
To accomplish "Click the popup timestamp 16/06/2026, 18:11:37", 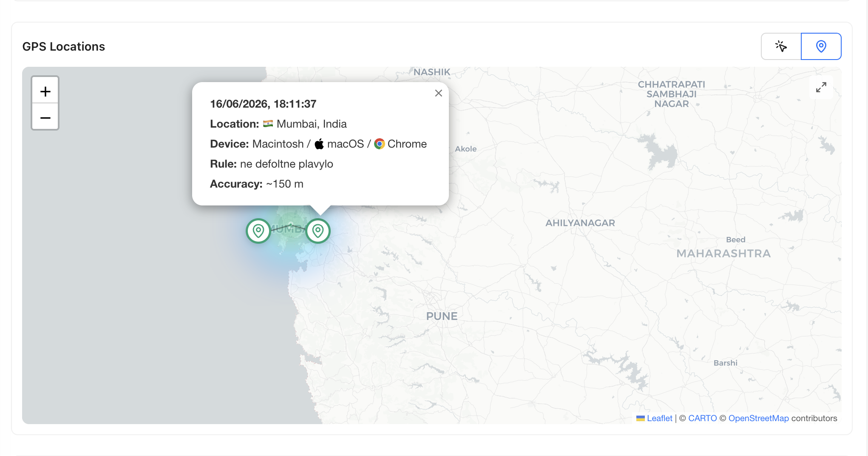I will click(x=263, y=104).
